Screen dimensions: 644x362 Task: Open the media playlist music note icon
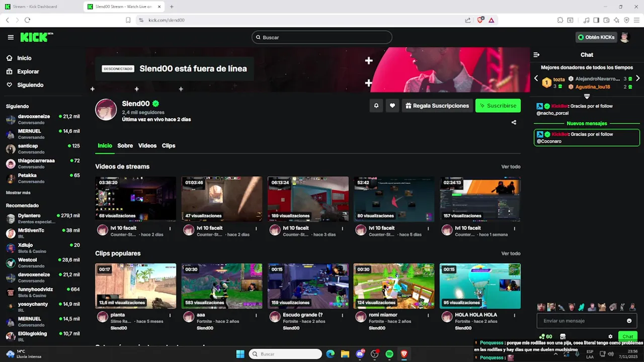[586, 20]
